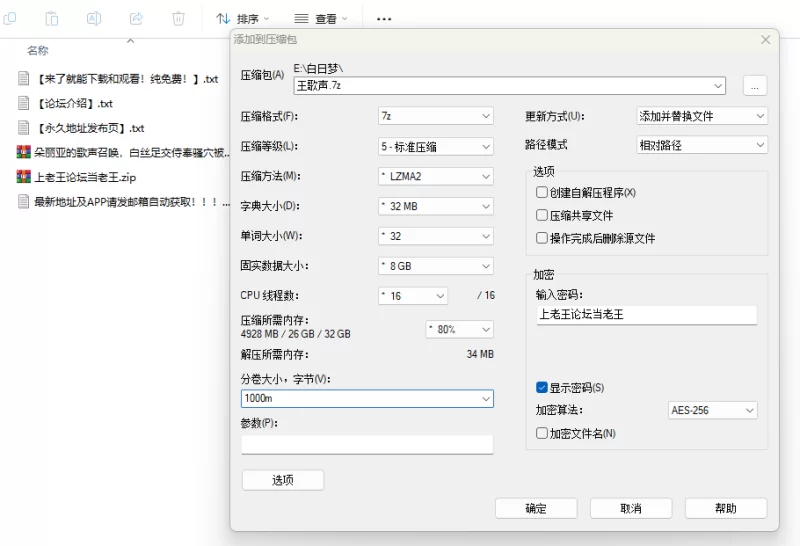800x546 pixels.
Task: Click the paste icon in Explorer toolbar
Action: (52, 18)
